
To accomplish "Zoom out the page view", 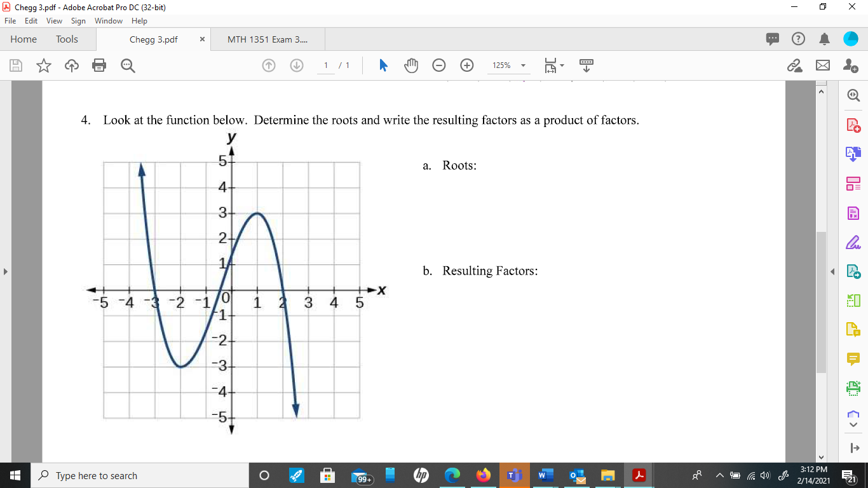I will pyautogui.click(x=439, y=65).
